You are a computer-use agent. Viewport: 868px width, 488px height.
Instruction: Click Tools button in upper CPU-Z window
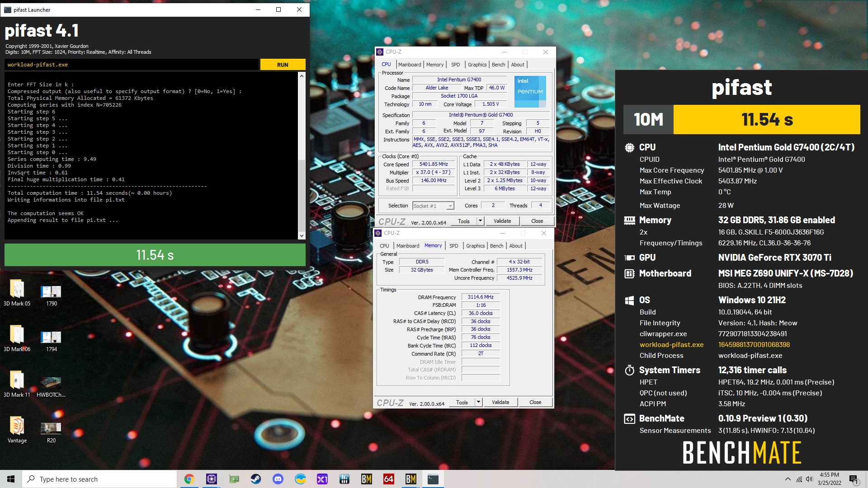point(464,221)
